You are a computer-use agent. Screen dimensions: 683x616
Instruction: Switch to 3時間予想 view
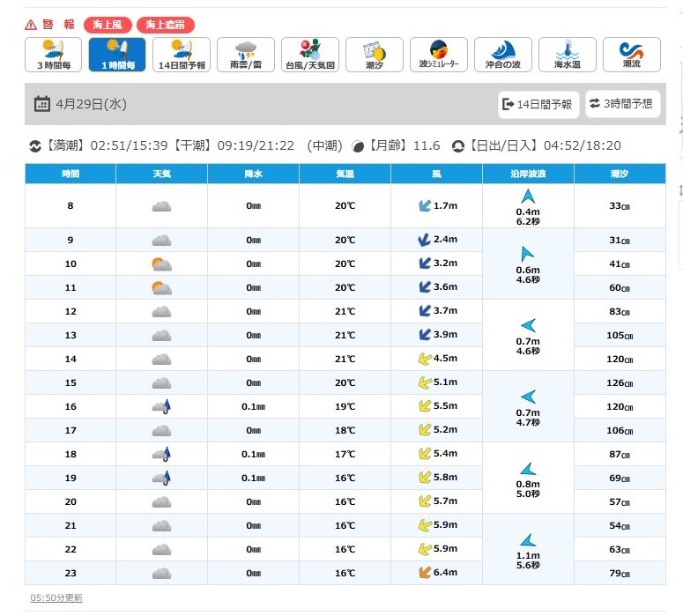coord(621,104)
